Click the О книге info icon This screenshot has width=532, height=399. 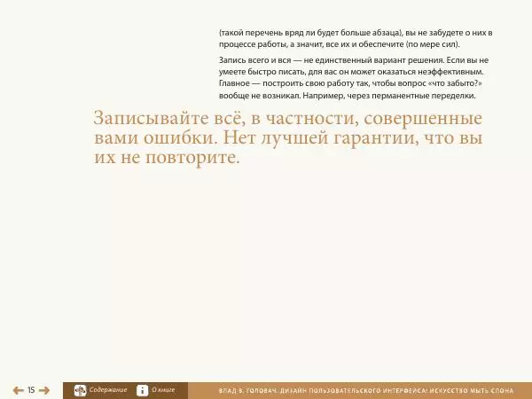[142, 390]
